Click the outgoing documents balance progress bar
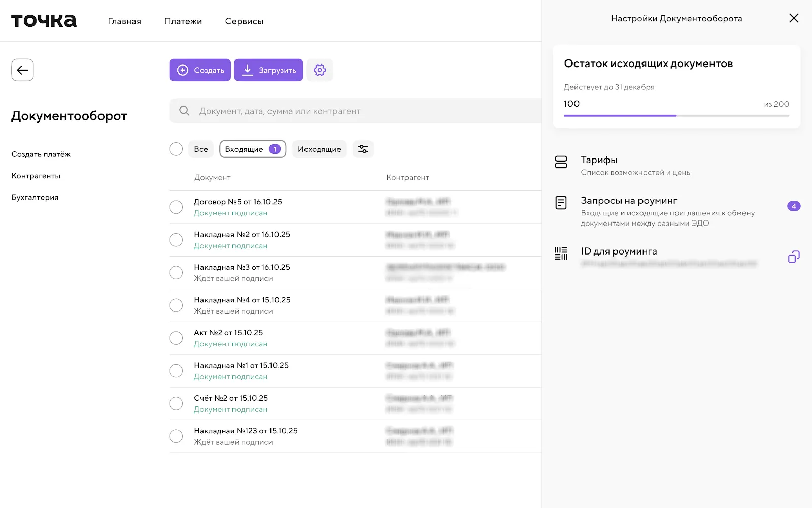This screenshot has height=508, width=812. pos(676,116)
